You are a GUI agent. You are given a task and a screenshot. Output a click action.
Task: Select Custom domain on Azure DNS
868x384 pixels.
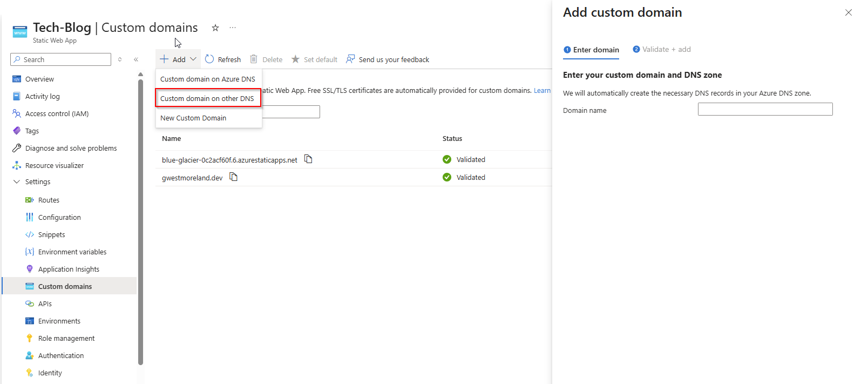point(208,79)
